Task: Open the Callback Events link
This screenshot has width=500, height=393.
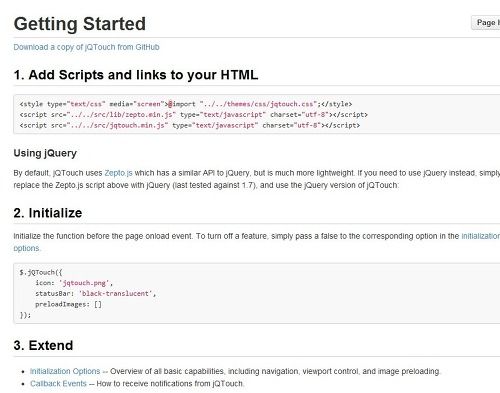Action: pos(58,383)
